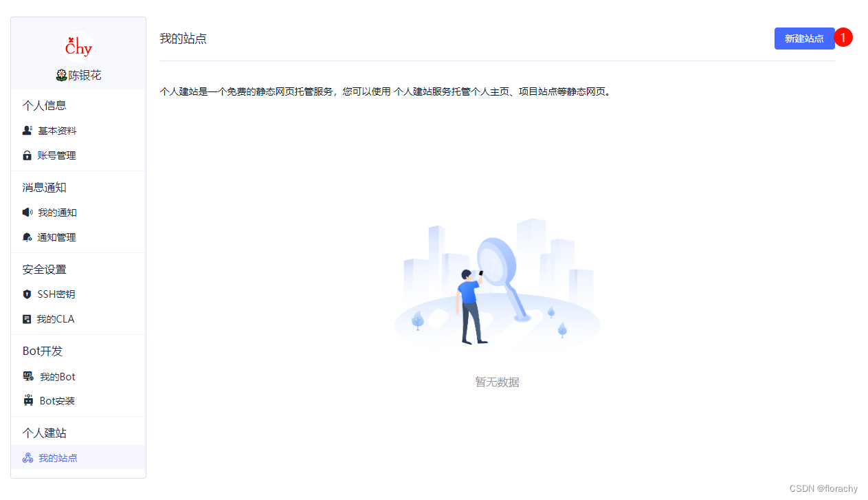Click the robot install icon beside Bot安装

click(28, 400)
